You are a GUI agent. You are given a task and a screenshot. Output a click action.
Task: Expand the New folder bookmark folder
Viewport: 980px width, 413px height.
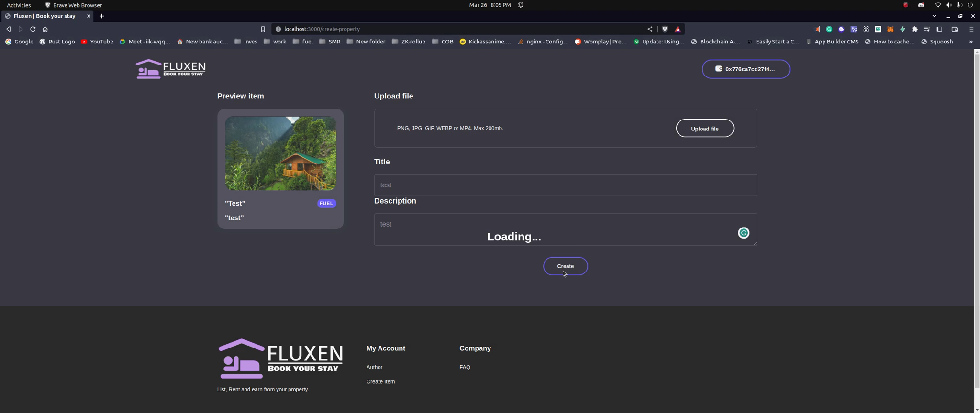point(366,42)
